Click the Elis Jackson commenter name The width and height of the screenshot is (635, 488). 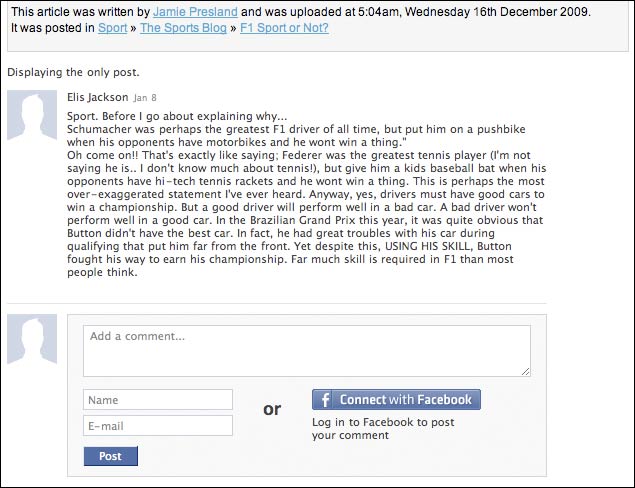click(98, 97)
